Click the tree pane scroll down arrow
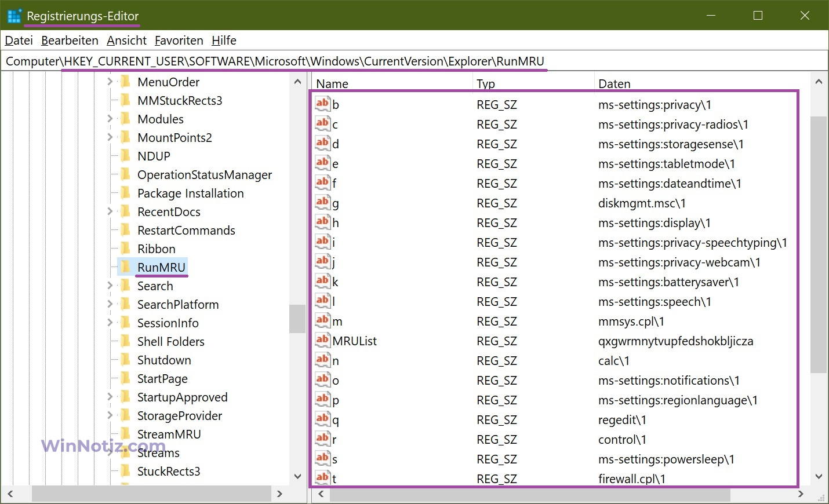The width and height of the screenshot is (829, 504). click(x=297, y=477)
